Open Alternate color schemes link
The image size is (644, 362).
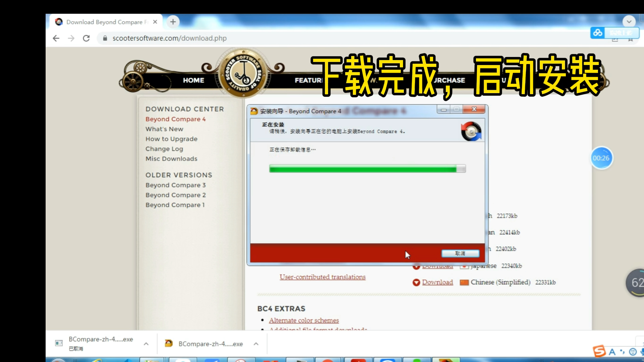click(x=304, y=320)
